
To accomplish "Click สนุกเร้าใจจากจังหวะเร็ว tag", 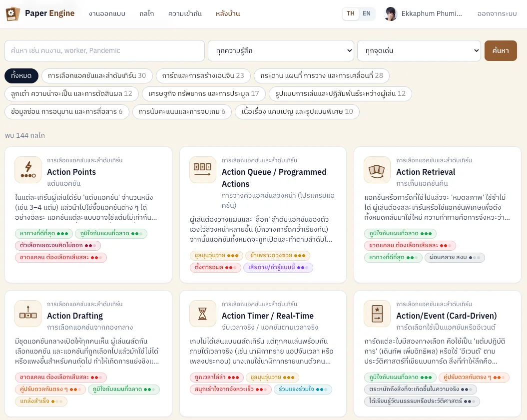I will tap(230, 390).
